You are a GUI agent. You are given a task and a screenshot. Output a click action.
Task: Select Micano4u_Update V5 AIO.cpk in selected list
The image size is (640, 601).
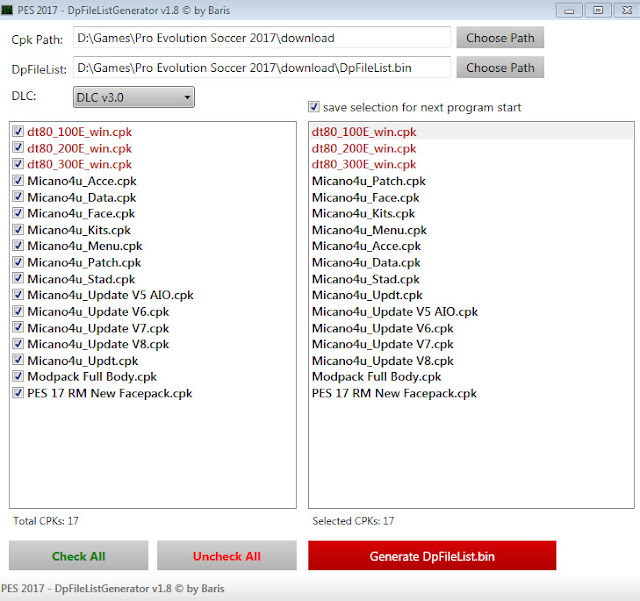click(x=471, y=312)
